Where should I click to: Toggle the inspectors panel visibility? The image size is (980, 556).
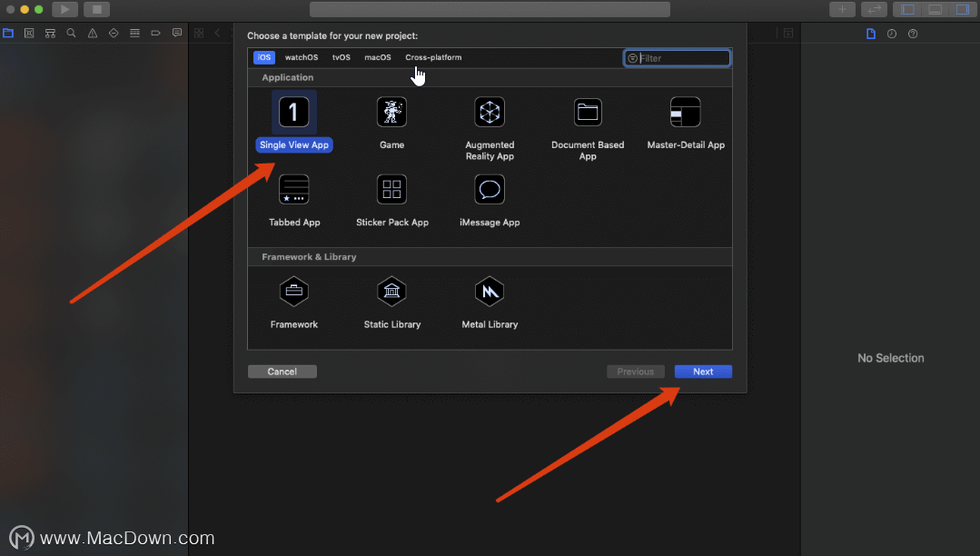(x=963, y=9)
